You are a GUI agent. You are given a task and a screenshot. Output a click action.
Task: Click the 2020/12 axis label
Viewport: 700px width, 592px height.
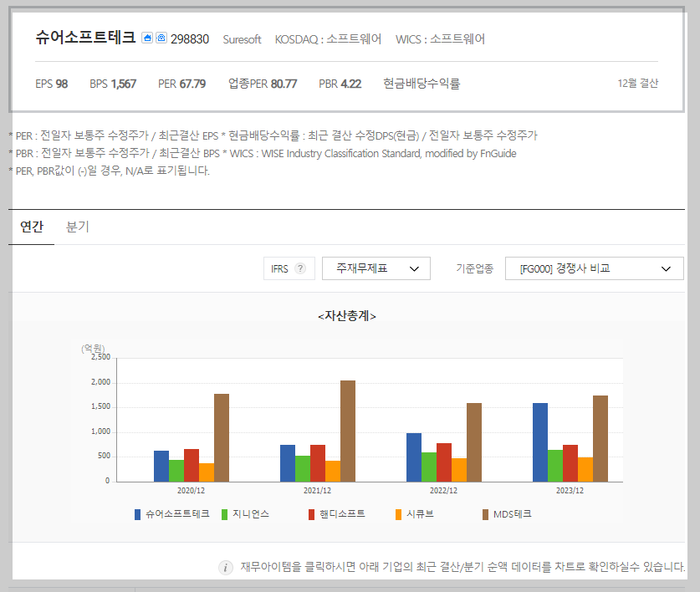(191, 491)
